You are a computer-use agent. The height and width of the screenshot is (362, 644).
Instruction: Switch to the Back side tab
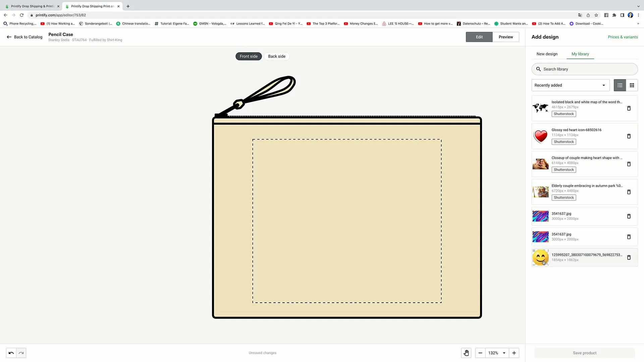(276, 56)
